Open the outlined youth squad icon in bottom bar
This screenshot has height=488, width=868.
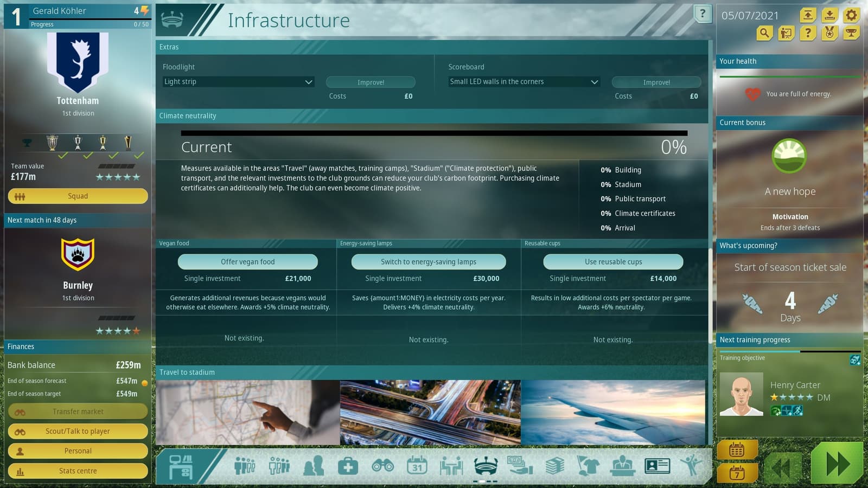(279, 465)
